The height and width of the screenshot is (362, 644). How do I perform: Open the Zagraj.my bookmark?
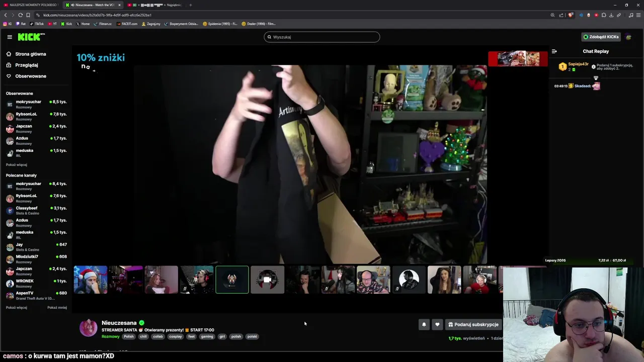[x=151, y=24]
